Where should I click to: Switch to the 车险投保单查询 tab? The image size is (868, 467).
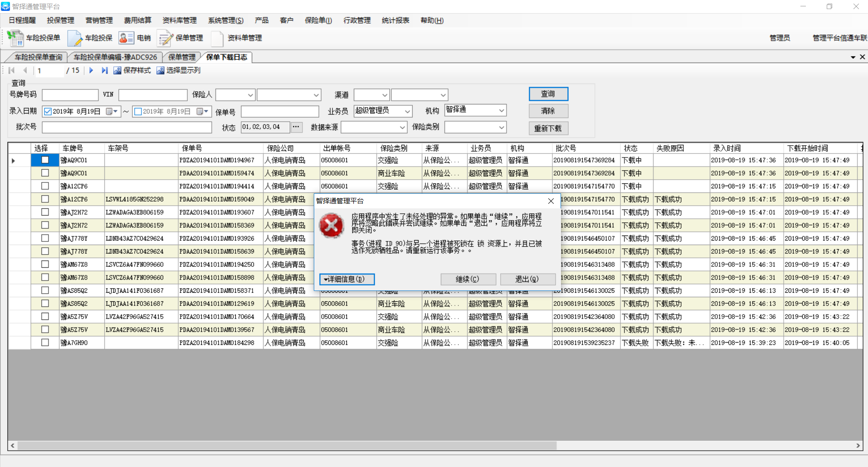38,57
